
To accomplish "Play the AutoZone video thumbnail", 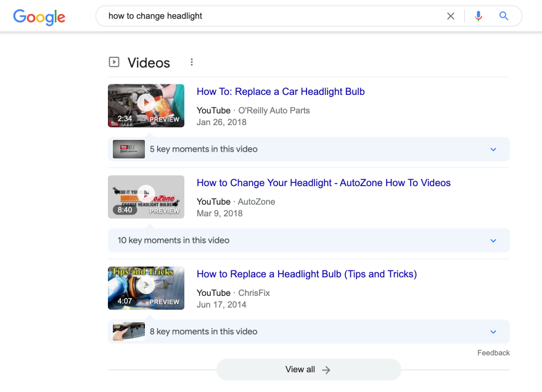I will point(146,197).
